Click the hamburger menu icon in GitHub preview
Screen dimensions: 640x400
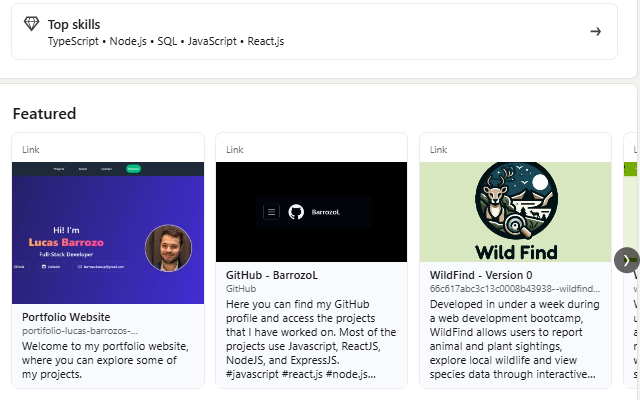(270, 212)
